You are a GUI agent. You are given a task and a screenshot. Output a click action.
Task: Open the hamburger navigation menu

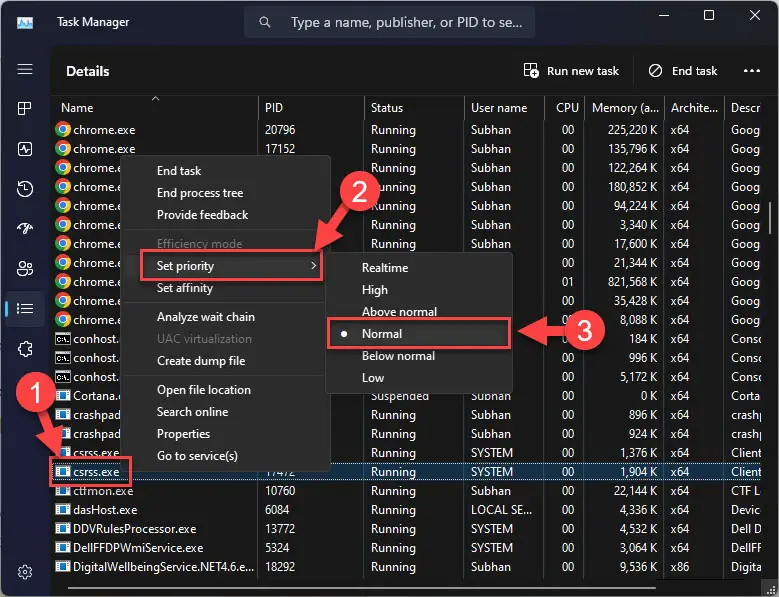pos(25,69)
